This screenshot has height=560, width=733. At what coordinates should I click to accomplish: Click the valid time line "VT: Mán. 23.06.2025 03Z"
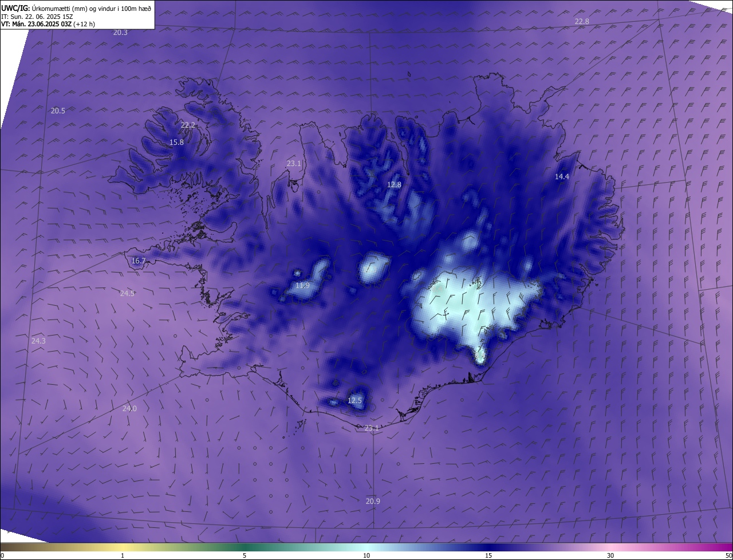click(x=37, y=24)
